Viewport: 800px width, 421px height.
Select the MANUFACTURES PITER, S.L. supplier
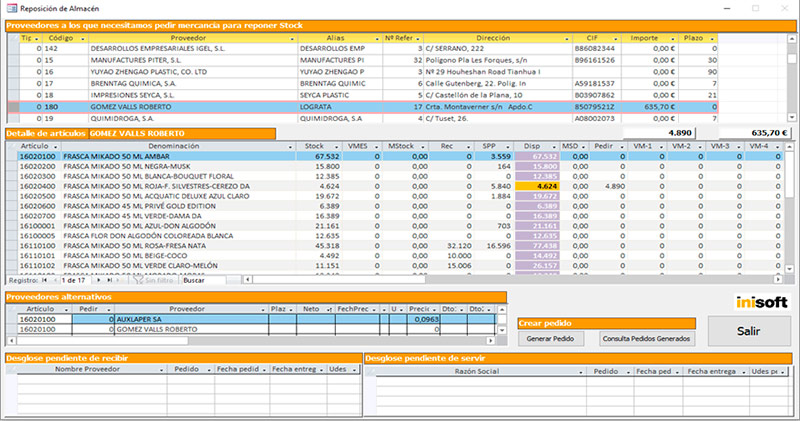(363, 60)
